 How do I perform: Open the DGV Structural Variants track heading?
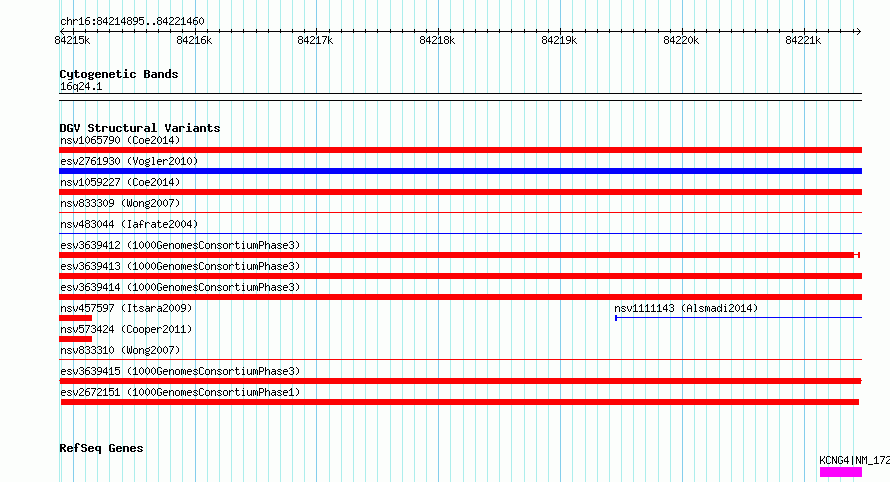click(140, 128)
